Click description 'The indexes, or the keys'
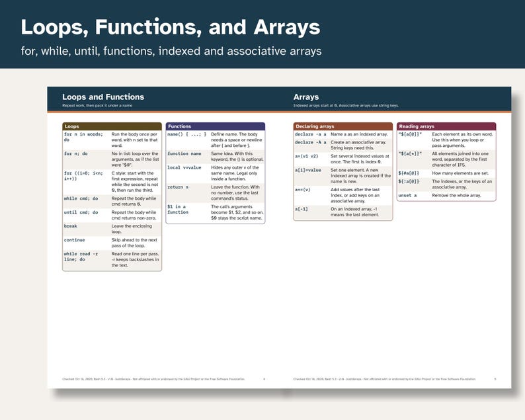The height and width of the screenshot is (420, 525). pyautogui.click(x=462, y=185)
